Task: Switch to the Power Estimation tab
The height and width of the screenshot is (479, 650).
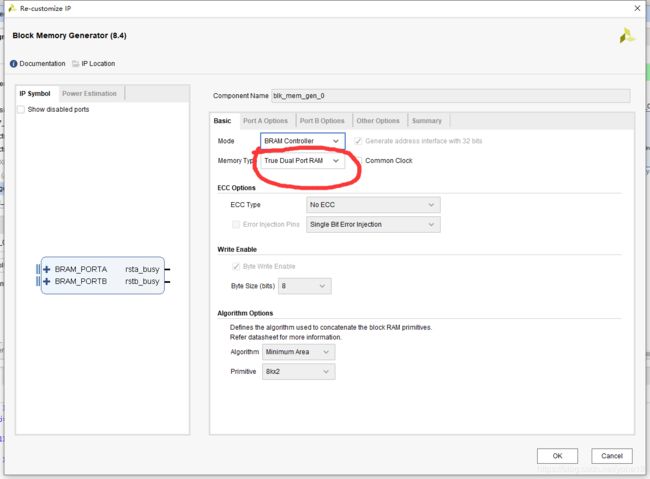Action: click(x=90, y=94)
